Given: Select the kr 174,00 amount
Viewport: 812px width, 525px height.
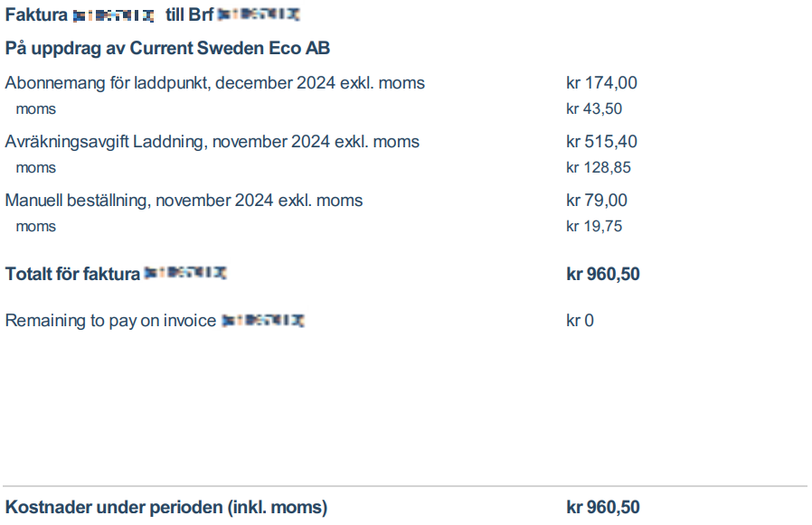Looking at the screenshot, I should click(x=601, y=83).
